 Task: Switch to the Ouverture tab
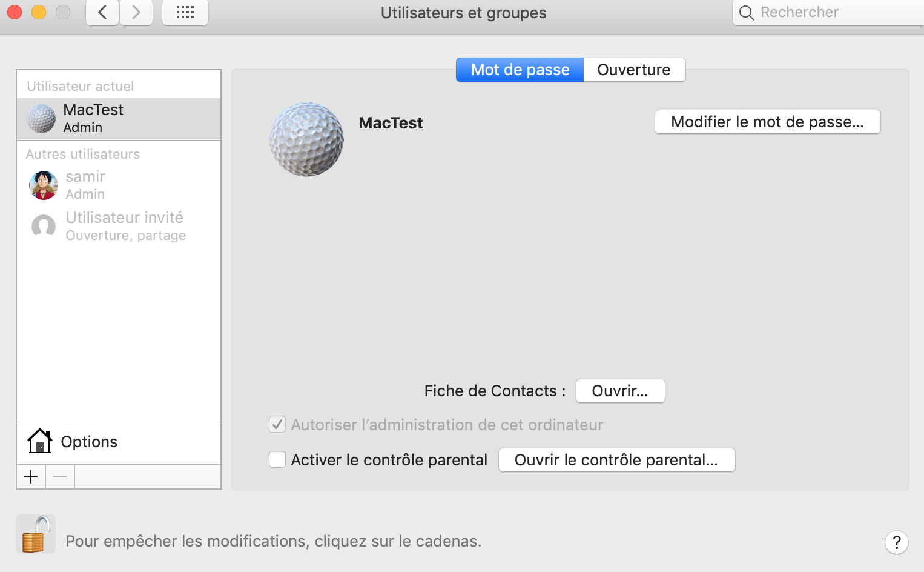pos(633,70)
